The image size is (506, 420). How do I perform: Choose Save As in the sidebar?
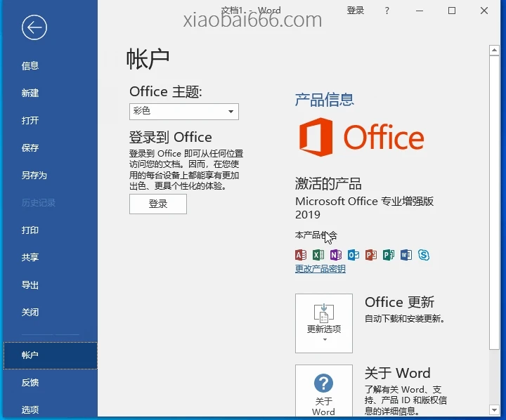[50, 176]
